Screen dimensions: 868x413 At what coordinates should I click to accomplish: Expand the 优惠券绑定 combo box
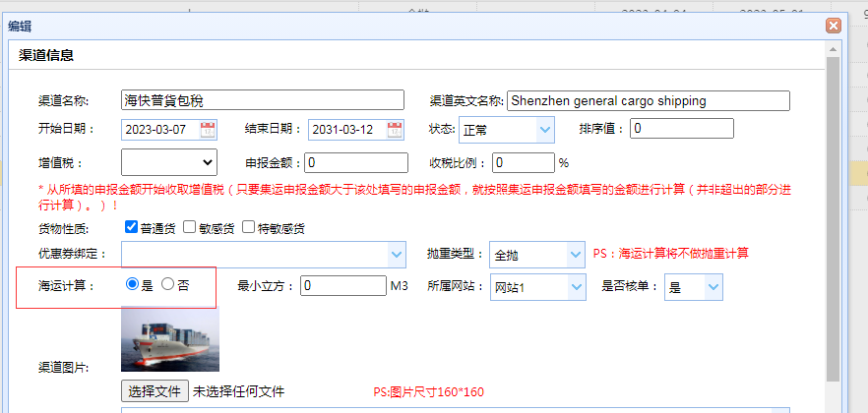(397, 255)
